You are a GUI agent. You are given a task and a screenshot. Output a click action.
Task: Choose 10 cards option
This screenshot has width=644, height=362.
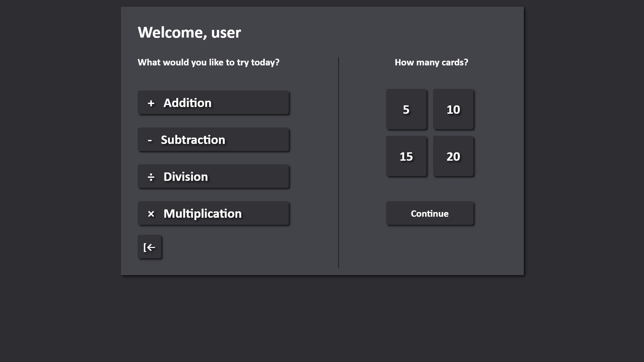click(453, 109)
